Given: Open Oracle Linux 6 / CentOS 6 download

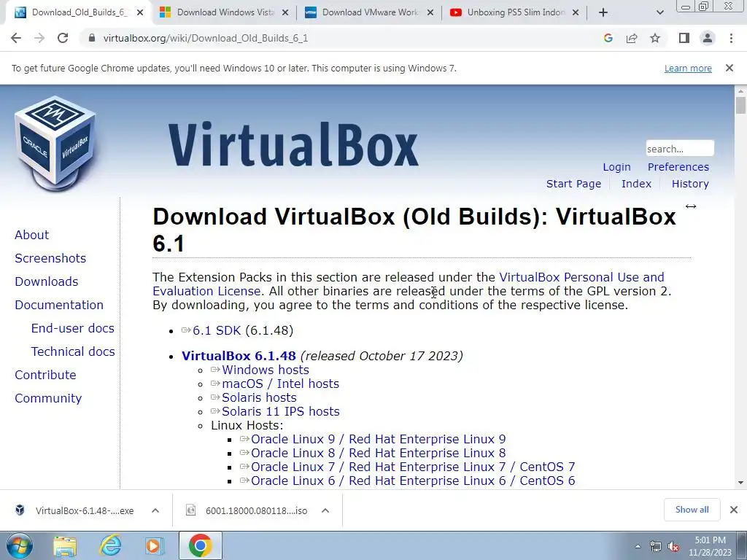Looking at the screenshot, I should coord(413,481).
